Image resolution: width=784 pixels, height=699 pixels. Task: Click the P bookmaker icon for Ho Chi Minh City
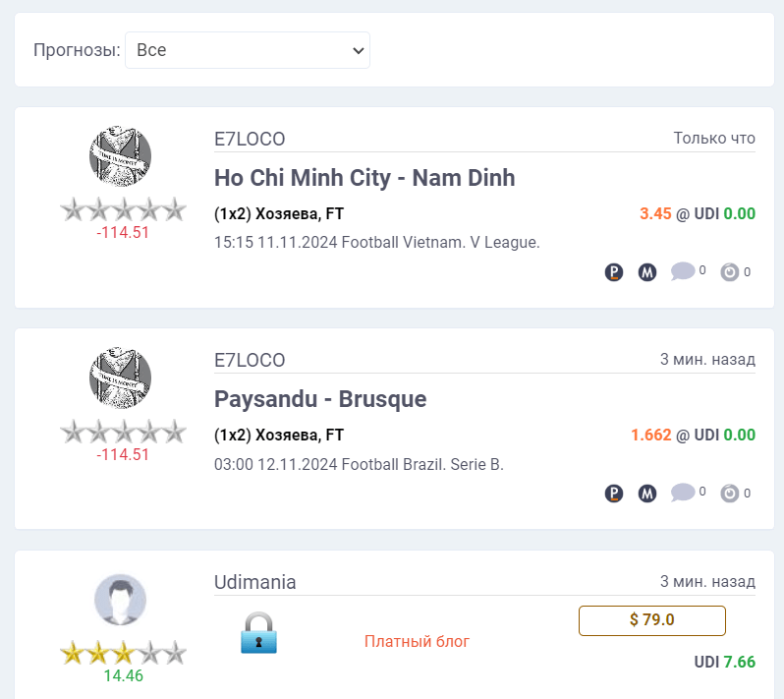pos(614,272)
